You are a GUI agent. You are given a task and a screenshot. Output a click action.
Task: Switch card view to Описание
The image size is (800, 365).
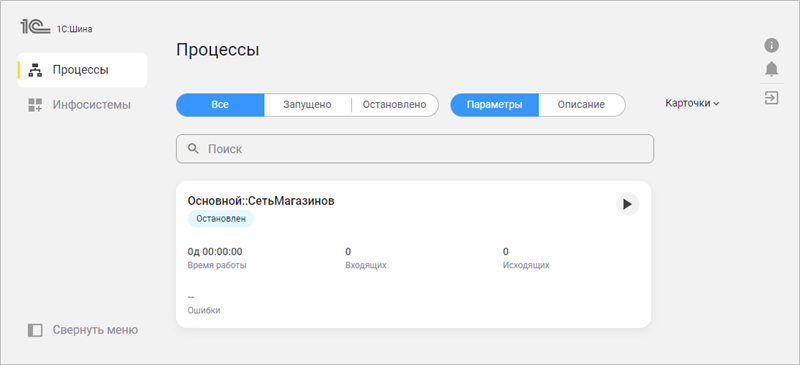pyautogui.click(x=581, y=105)
